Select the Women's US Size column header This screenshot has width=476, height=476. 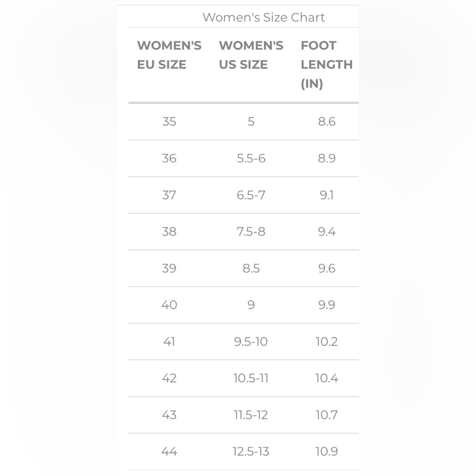point(251,55)
